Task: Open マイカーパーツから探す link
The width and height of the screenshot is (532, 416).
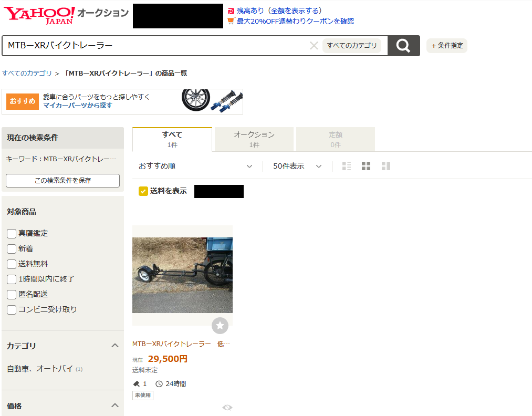Action: [78, 106]
